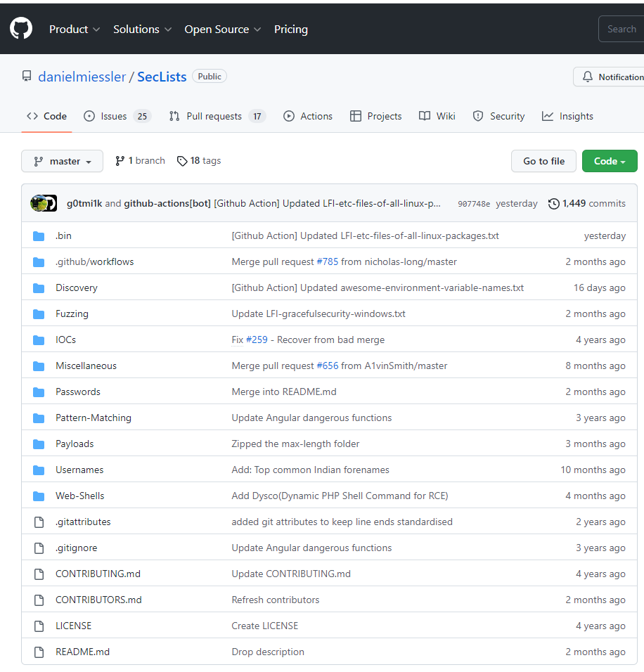Click the branch icon next to 1 branch
Image resolution: width=644 pixels, height=672 pixels.
[x=120, y=161]
